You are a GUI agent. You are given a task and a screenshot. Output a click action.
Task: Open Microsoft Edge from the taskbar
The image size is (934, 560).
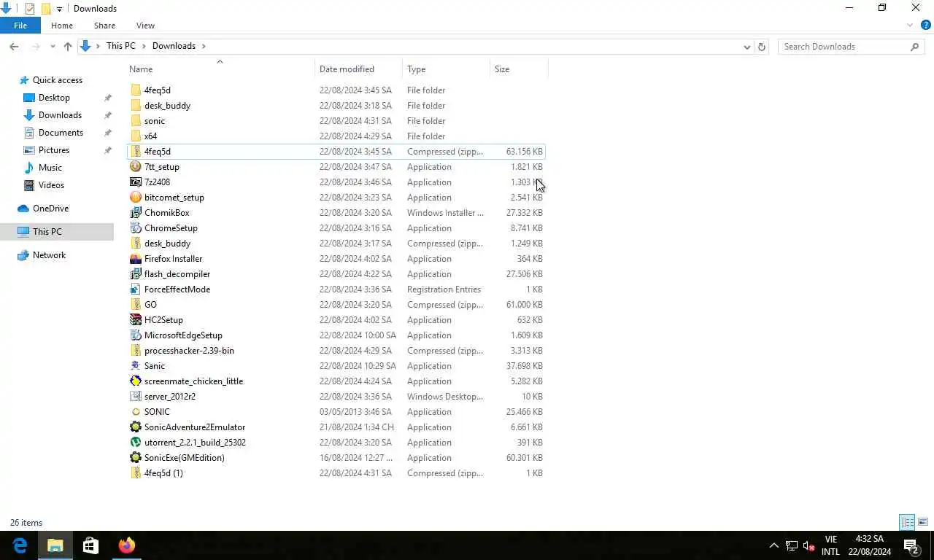click(x=20, y=545)
